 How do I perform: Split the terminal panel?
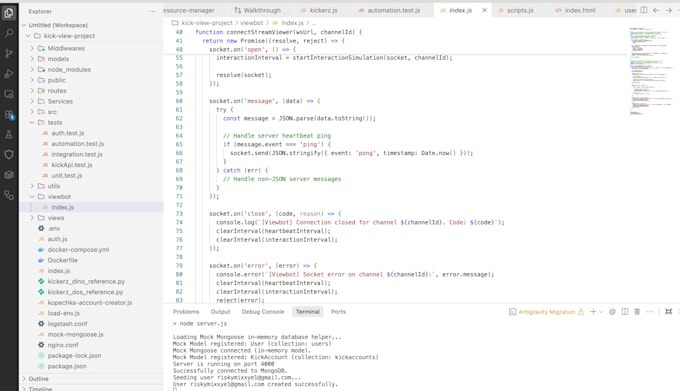(x=625, y=312)
